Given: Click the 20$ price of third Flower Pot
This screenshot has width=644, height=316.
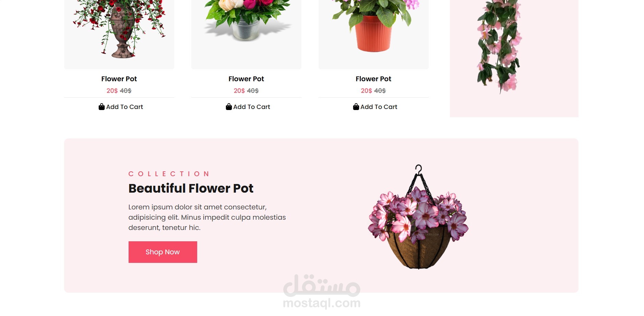Looking at the screenshot, I should coord(366,91).
